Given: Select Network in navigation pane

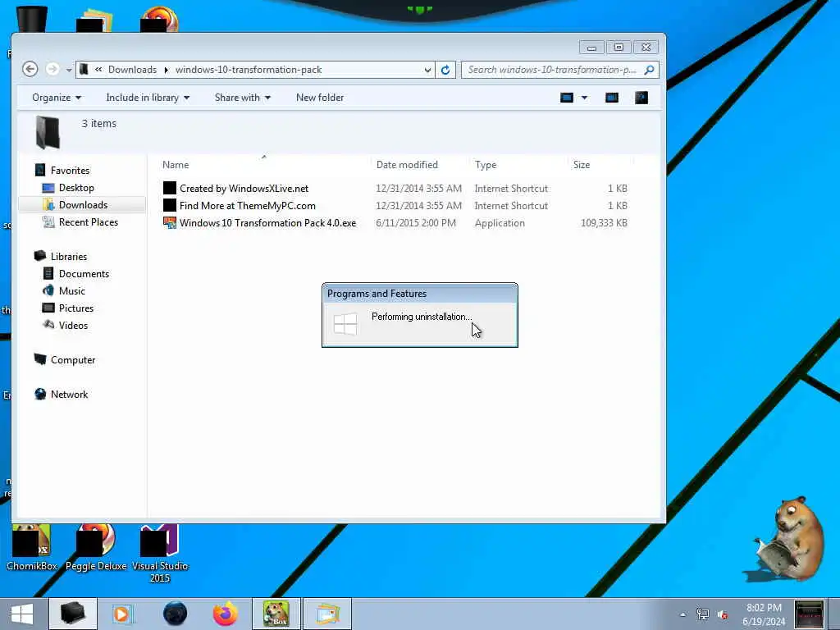Looking at the screenshot, I should 69,395.
